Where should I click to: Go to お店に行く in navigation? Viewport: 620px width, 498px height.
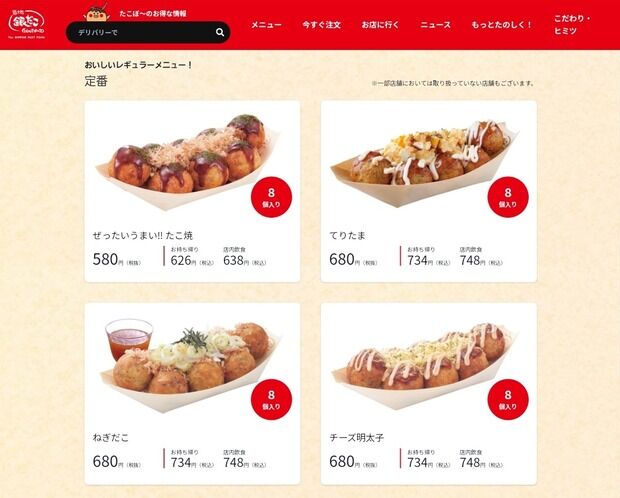pyautogui.click(x=380, y=25)
